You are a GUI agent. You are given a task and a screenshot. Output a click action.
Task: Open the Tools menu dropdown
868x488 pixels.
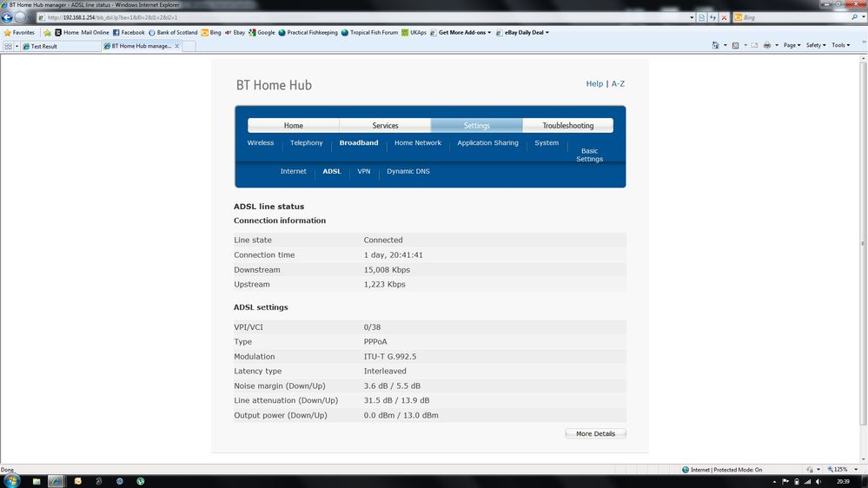pos(840,45)
